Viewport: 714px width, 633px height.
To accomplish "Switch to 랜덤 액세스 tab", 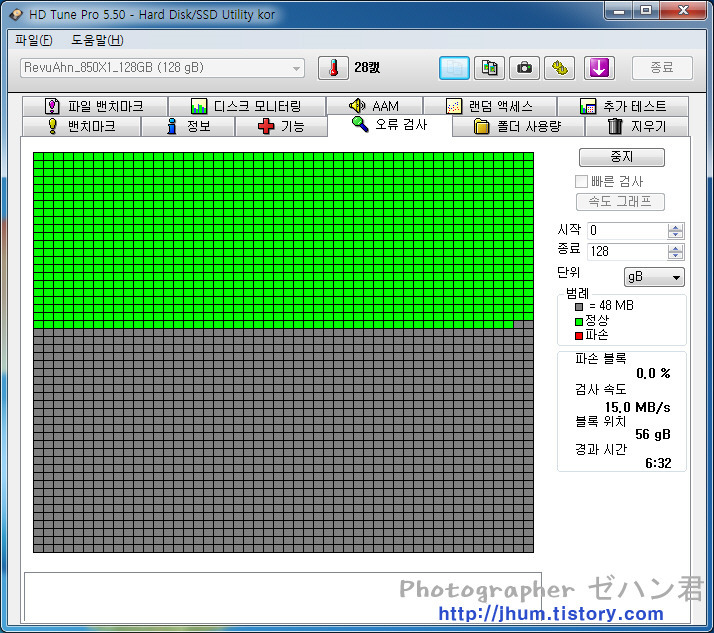I will point(490,106).
